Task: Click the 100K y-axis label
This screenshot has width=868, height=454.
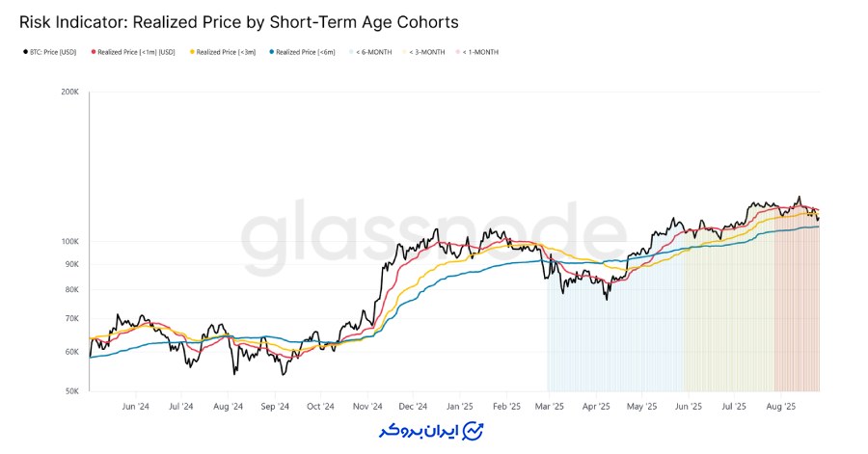Action: 69,241
